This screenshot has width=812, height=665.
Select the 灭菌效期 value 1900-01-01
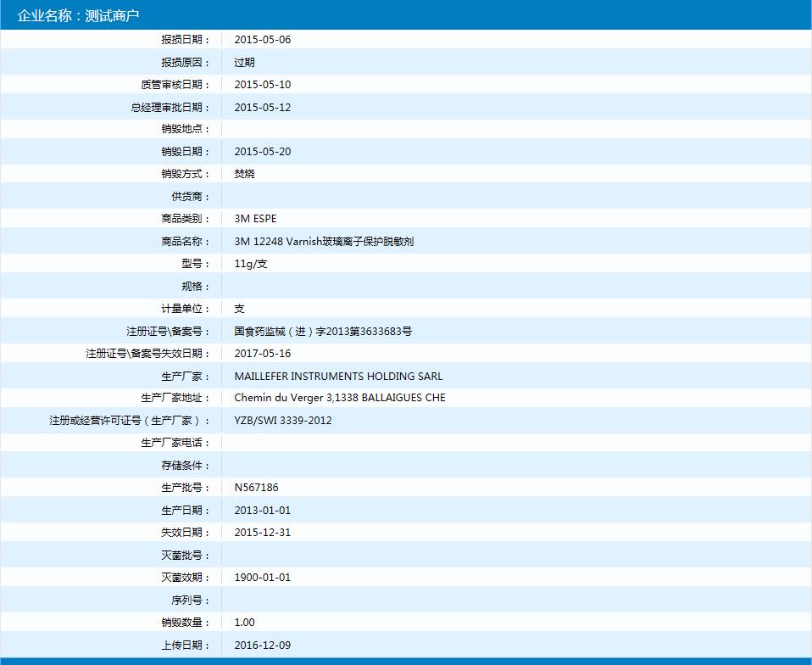(263, 577)
